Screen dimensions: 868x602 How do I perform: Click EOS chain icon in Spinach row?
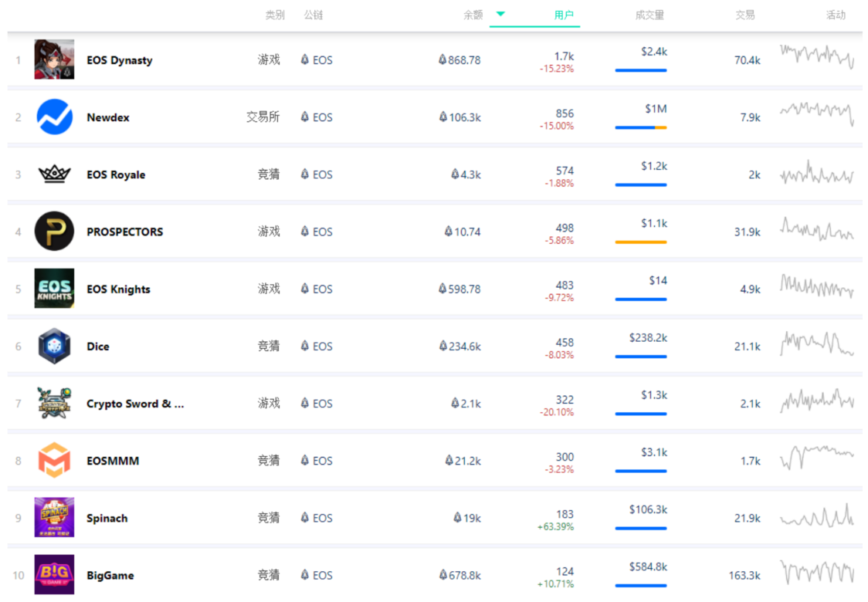tap(305, 517)
